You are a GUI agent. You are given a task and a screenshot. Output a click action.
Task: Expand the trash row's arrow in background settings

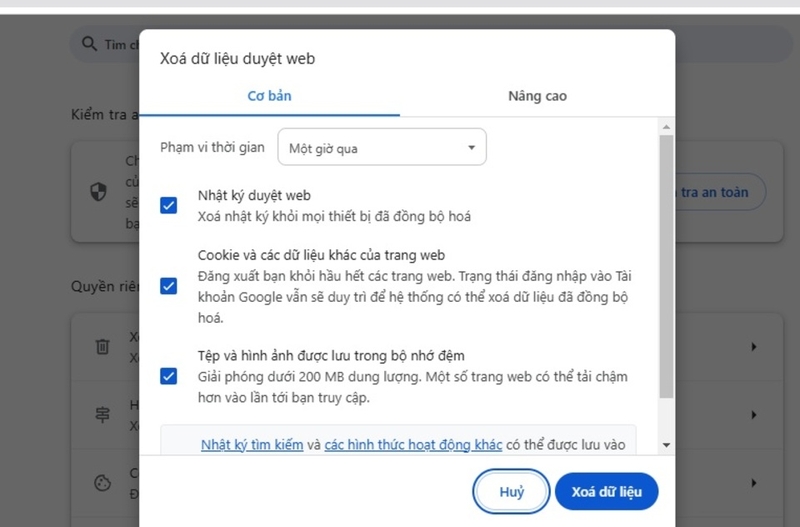(754, 347)
